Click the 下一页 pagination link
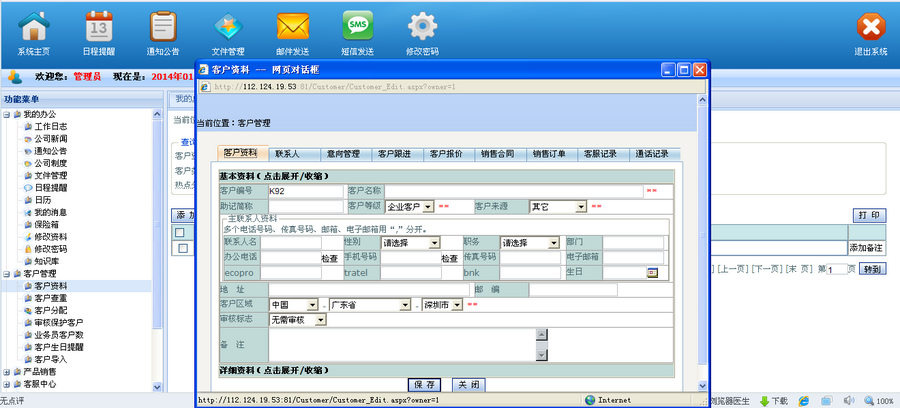900x408 pixels. click(767, 269)
